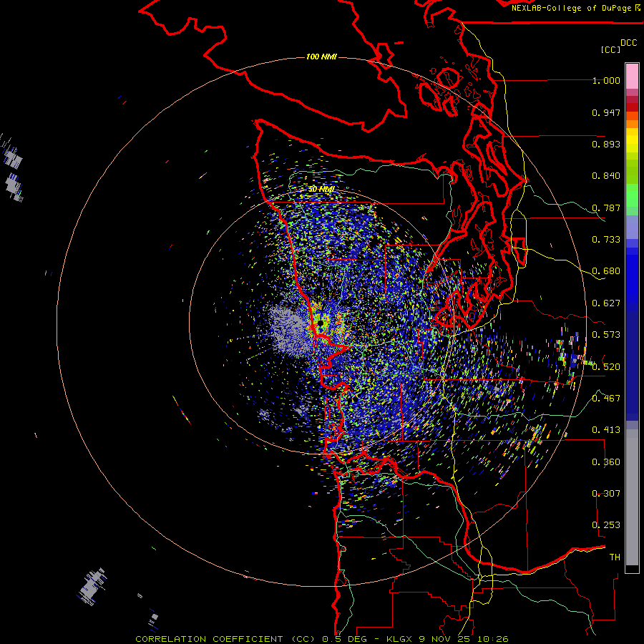Pick the bright green segment of color bar
This screenshot has width=644, height=644.
click(x=632, y=195)
